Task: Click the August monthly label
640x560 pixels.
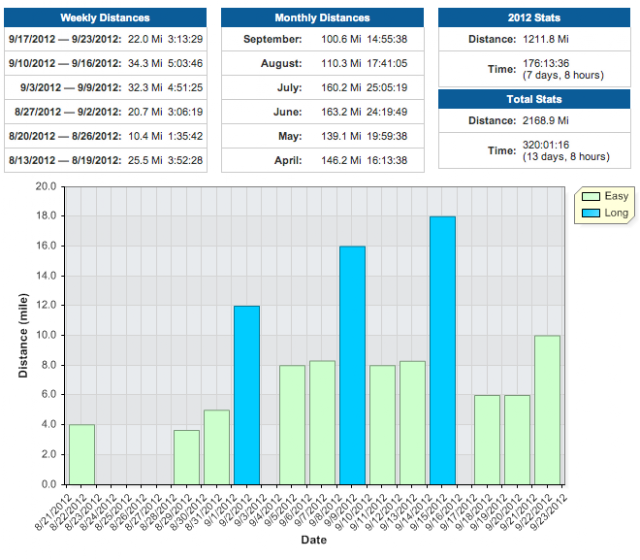Action: pyautogui.click(x=282, y=63)
